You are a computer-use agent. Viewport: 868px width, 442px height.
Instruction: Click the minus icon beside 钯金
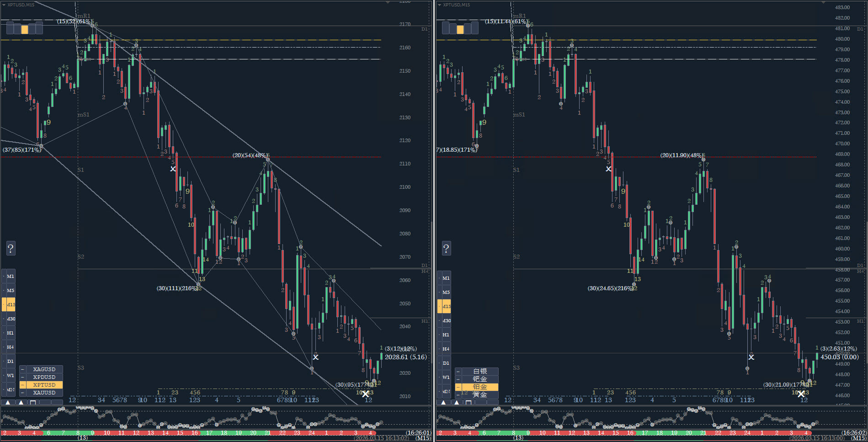[x=458, y=379]
